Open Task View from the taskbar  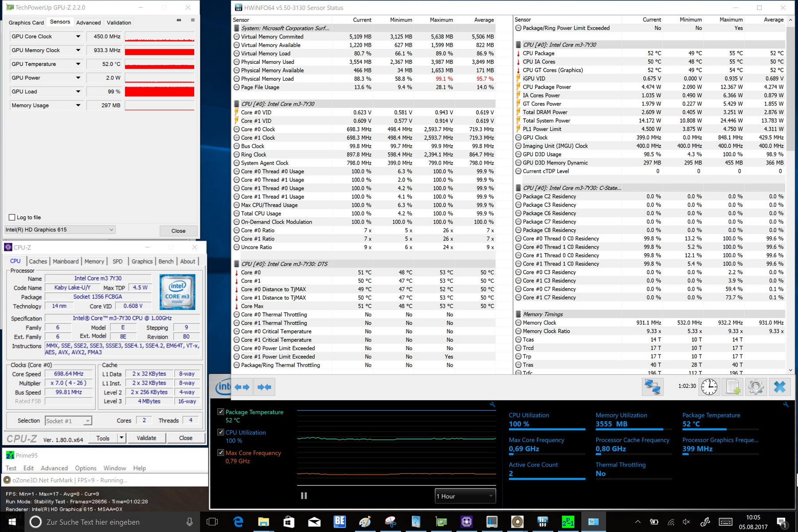pos(213,522)
